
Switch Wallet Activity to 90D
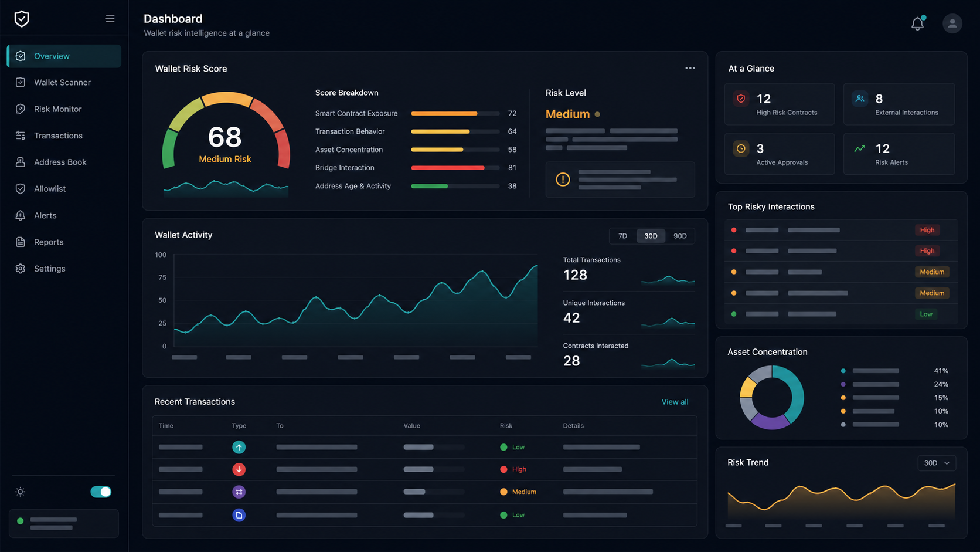click(x=680, y=236)
